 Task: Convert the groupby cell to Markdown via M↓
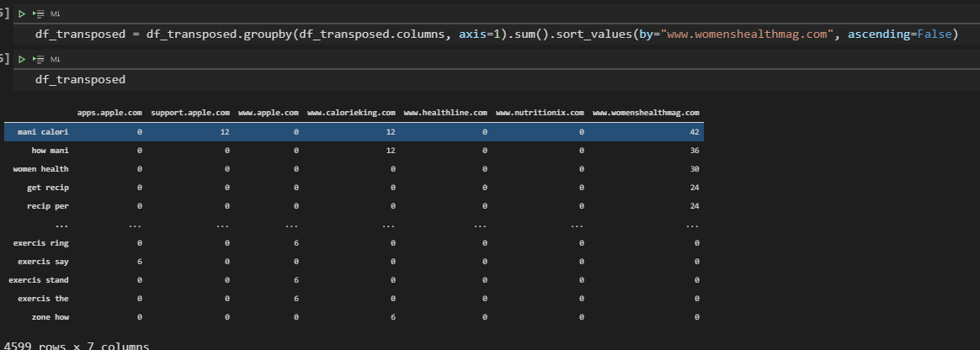(x=55, y=13)
